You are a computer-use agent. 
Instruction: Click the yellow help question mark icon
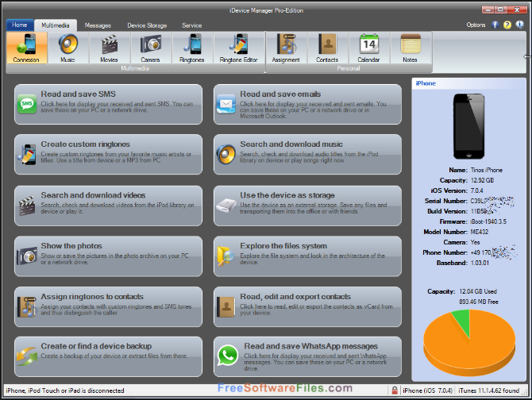[507, 25]
